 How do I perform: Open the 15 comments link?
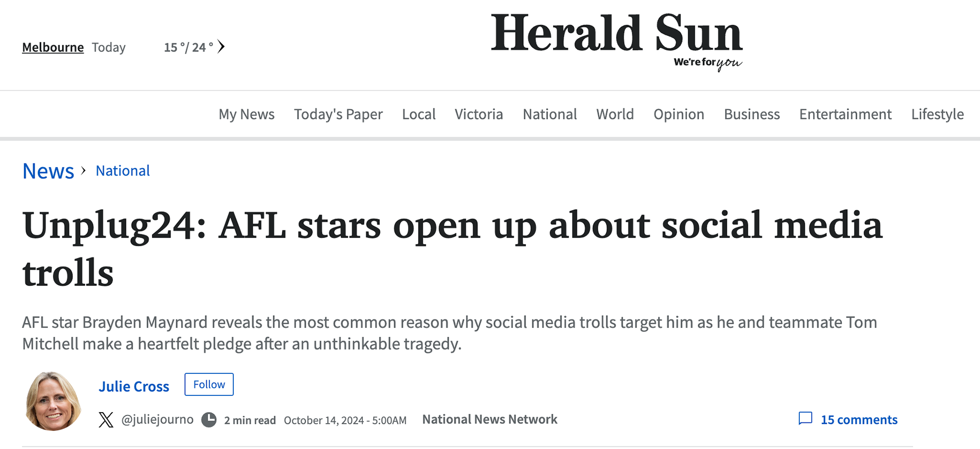[x=859, y=420]
